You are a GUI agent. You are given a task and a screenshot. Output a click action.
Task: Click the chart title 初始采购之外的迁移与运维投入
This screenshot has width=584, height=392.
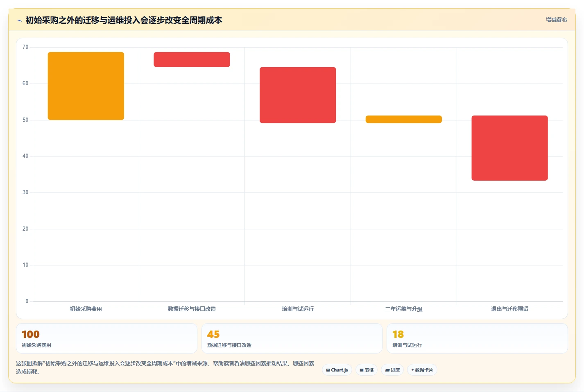[x=124, y=20]
